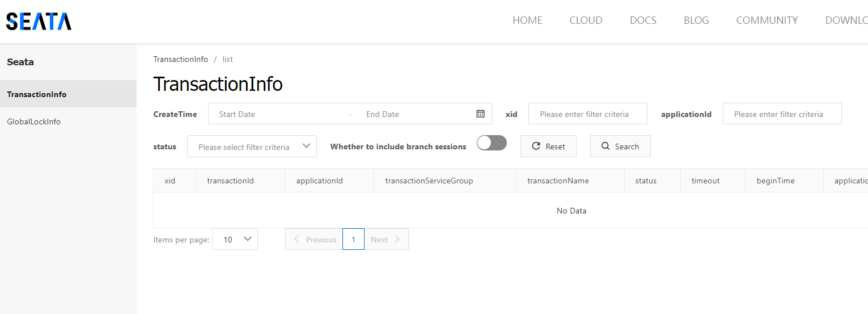Open HOME in top navigation
The image size is (868, 314).
(527, 20)
